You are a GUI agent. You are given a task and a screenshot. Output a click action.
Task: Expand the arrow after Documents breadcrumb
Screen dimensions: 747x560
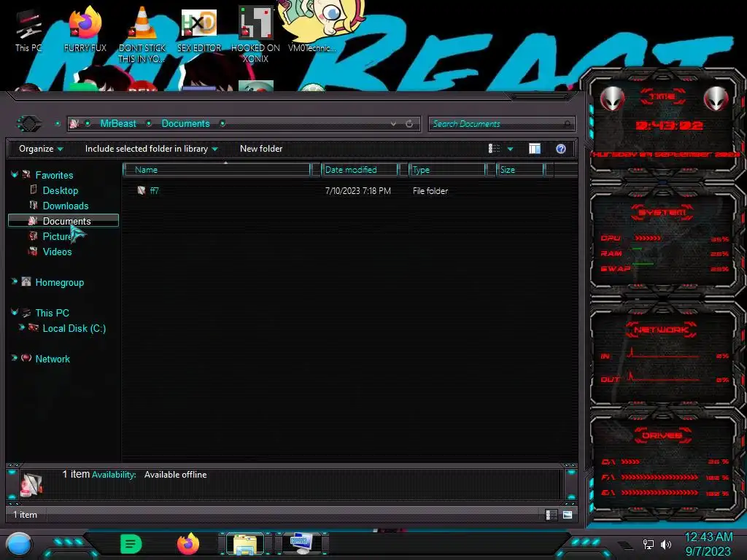[222, 124]
